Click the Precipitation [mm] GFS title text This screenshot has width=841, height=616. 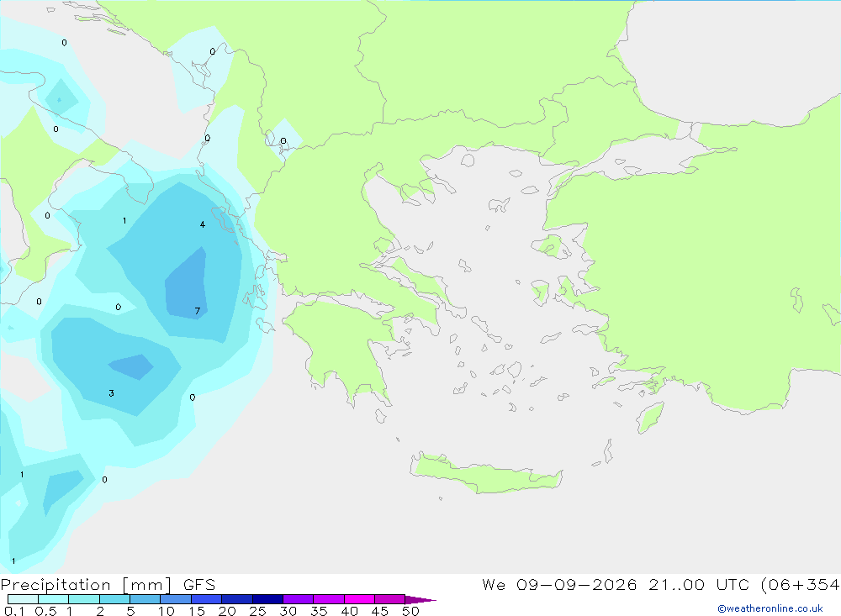[x=108, y=585]
